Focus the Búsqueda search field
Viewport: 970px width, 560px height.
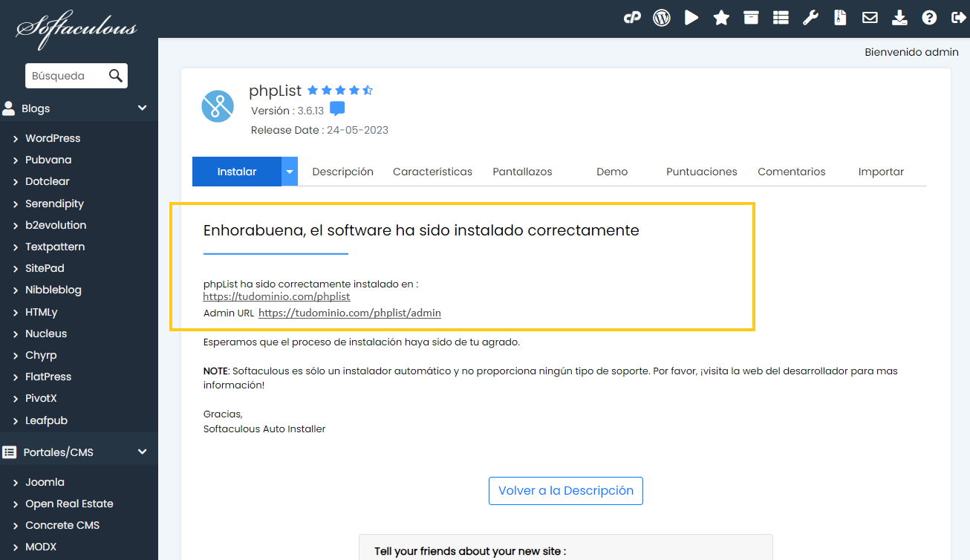68,76
